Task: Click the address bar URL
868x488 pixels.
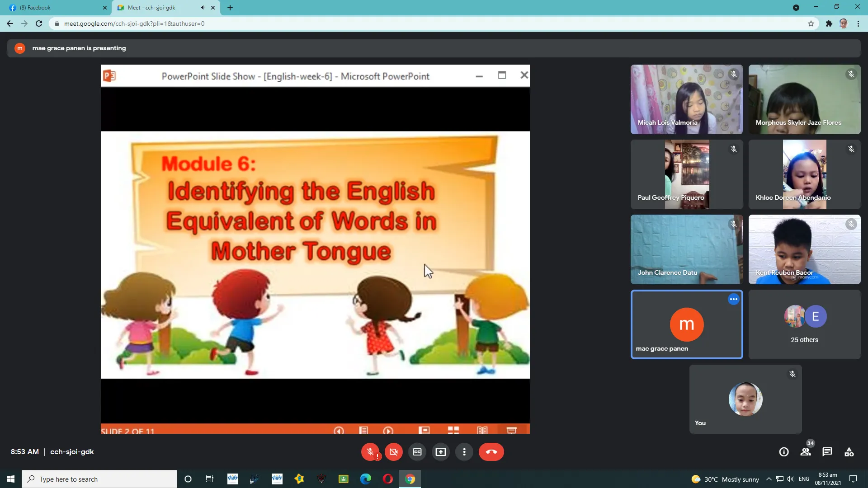Action: 134,23
